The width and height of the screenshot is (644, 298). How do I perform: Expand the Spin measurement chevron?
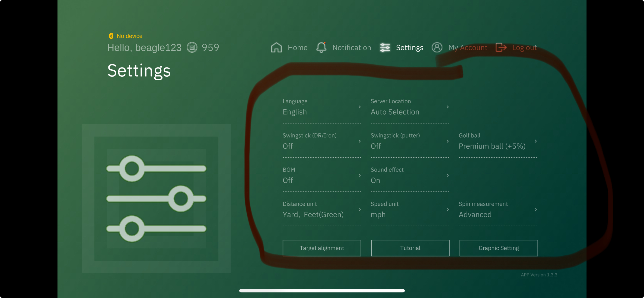tap(536, 209)
